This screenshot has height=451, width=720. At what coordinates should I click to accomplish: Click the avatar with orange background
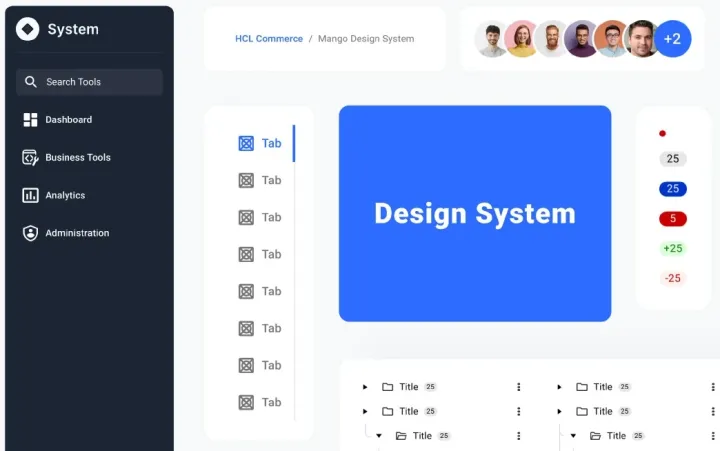tap(611, 39)
